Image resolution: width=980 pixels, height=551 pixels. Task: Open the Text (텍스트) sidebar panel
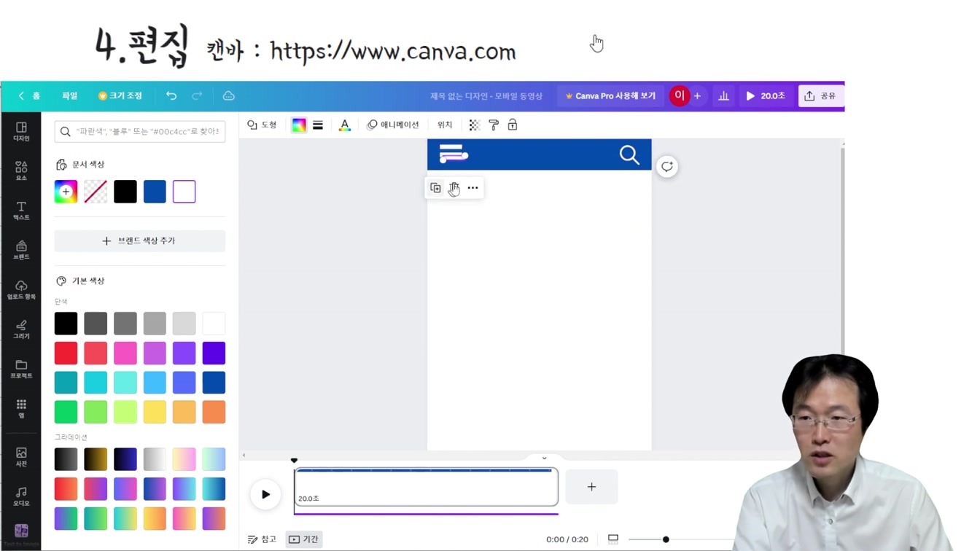(21, 211)
